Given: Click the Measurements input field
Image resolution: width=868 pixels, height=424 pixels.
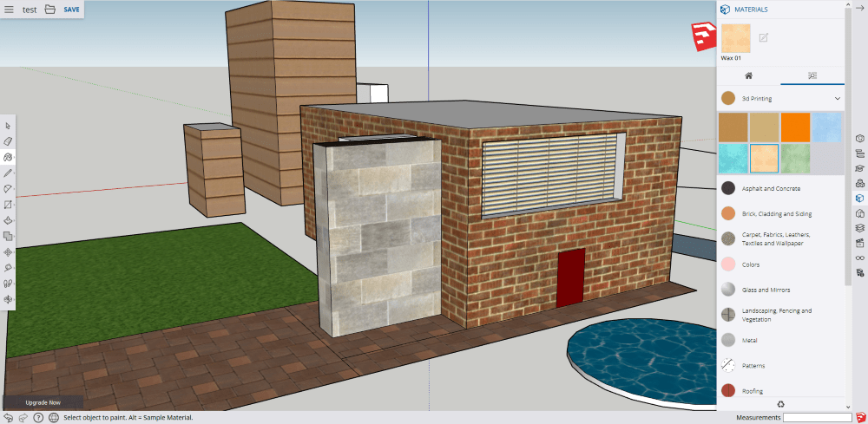Looking at the screenshot, I should (817, 418).
